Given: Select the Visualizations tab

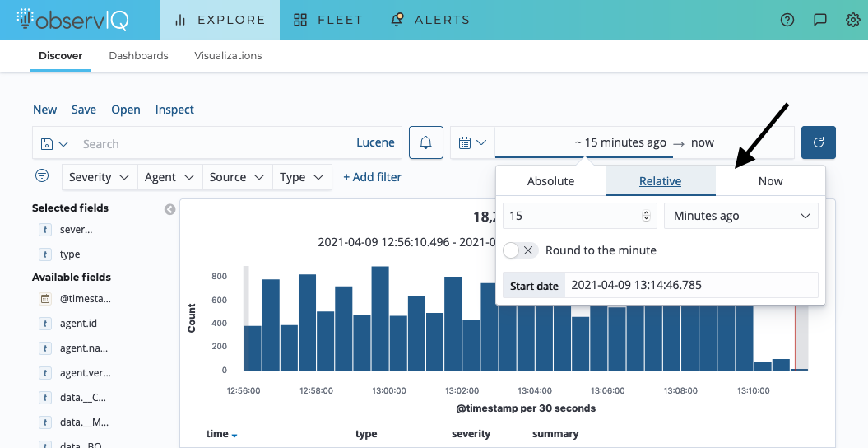Looking at the screenshot, I should [x=228, y=56].
